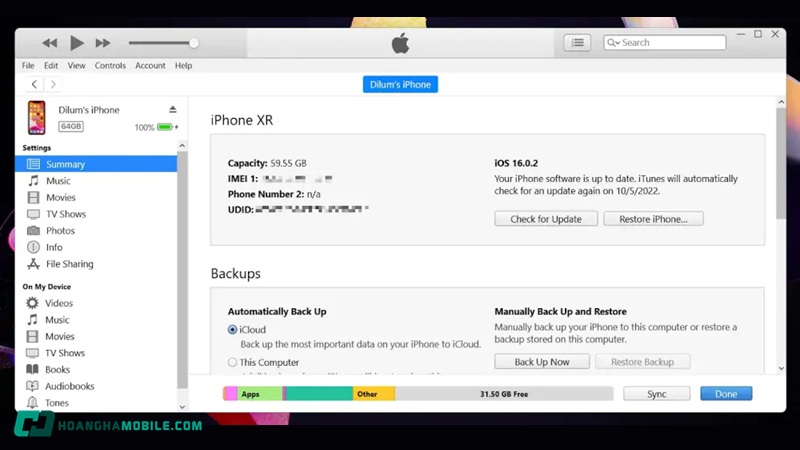This screenshot has height=450, width=800.
Task: Click Phone Number 2 label
Action: 266,194
